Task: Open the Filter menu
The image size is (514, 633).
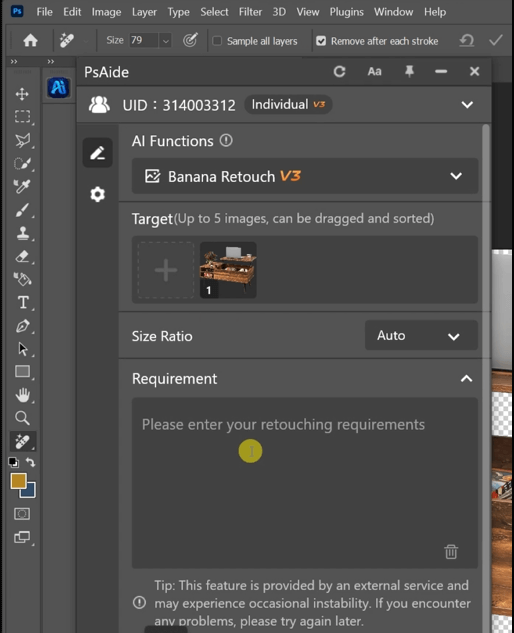Action: click(x=250, y=12)
